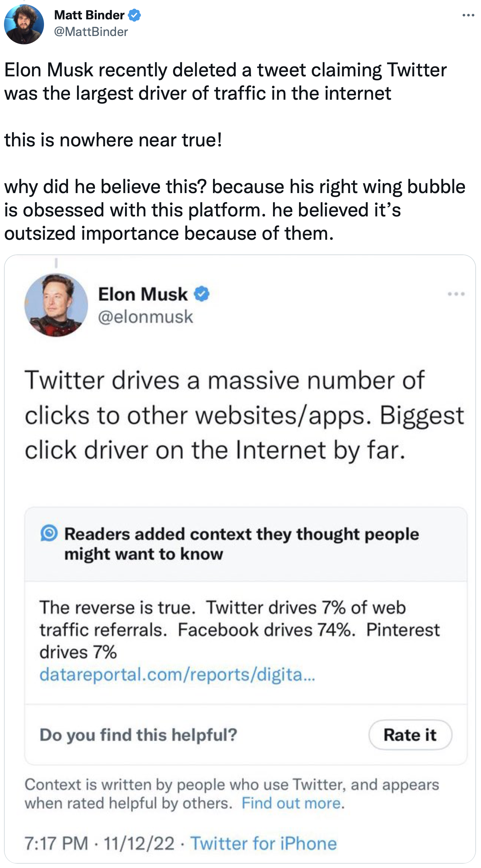
Task: Click the quoted tweet text about click driver
Action: (x=244, y=415)
